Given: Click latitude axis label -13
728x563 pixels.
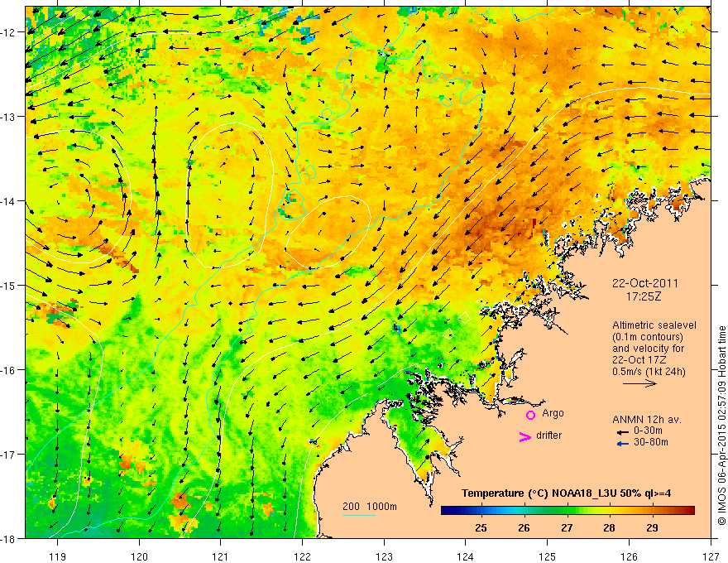Looking at the screenshot, I should [x=10, y=117].
